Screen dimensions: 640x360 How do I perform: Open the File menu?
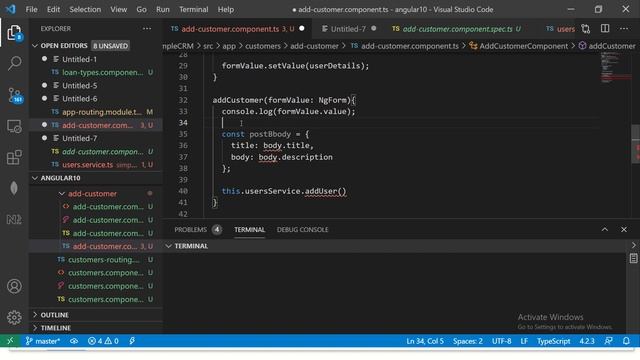(31, 9)
